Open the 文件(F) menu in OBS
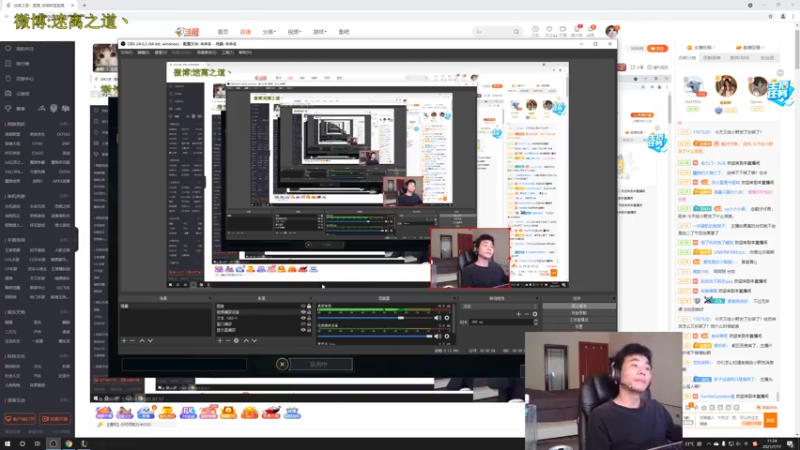 (x=127, y=53)
